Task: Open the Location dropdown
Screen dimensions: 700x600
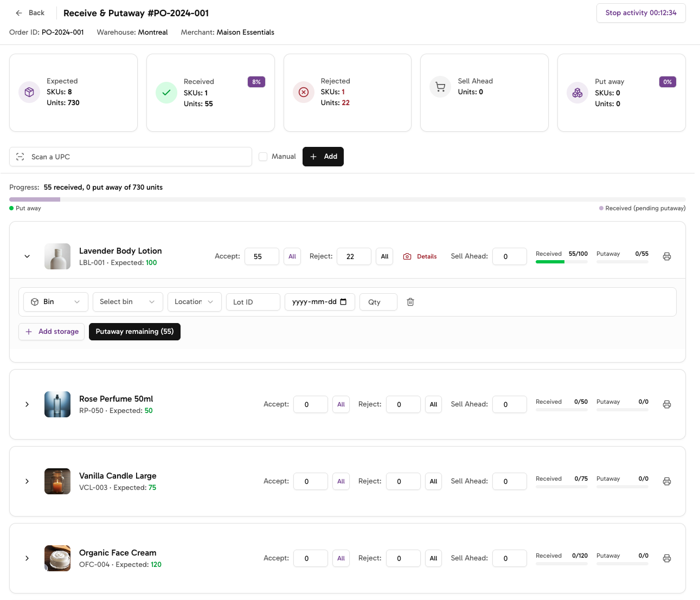Action: point(194,302)
